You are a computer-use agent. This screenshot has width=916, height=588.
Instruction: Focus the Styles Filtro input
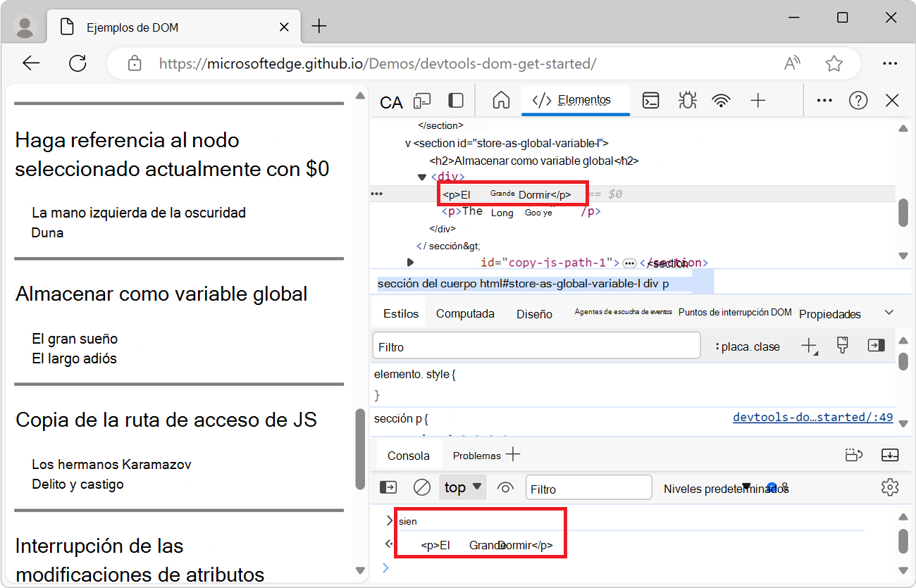[536, 346]
